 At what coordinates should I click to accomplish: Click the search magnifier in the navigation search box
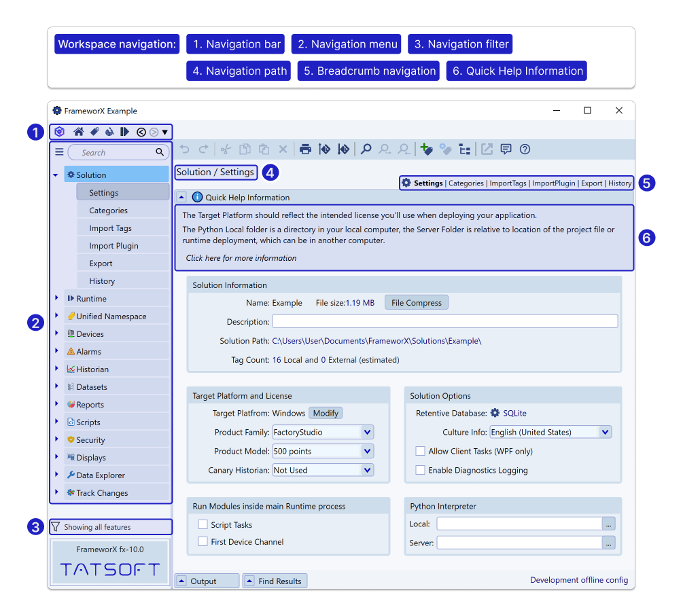pos(160,152)
